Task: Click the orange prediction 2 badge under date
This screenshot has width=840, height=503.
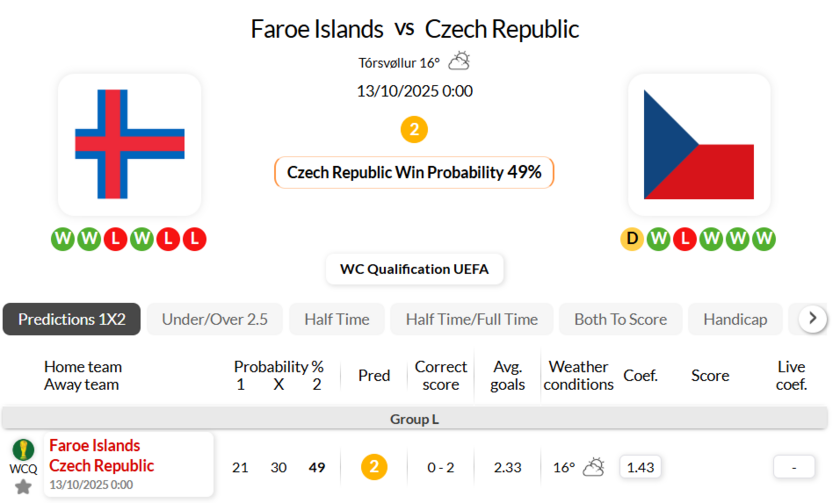Action: pyautogui.click(x=414, y=129)
